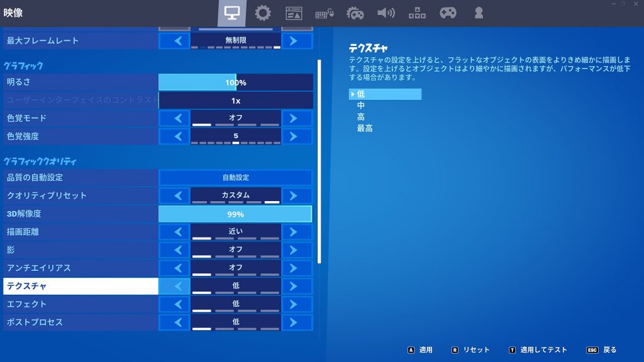
Task: Select 高 in texture options list
Action: point(360,117)
